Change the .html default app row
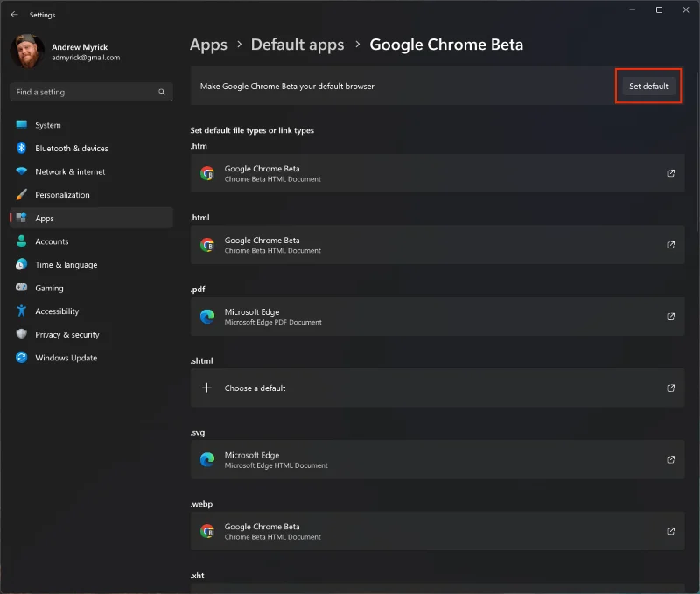The width and height of the screenshot is (700, 594). [437, 245]
